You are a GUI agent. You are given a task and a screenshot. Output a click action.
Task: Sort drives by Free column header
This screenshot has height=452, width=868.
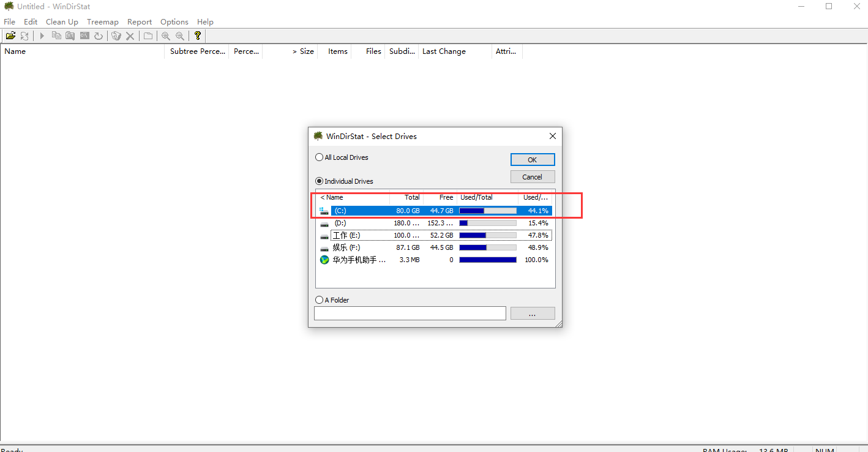[440, 197]
